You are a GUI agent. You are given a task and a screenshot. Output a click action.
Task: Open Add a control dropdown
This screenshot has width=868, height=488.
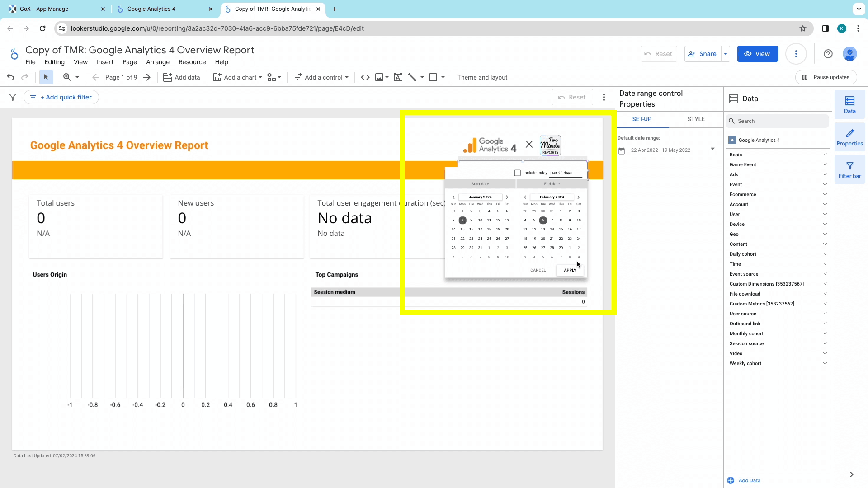coord(321,77)
